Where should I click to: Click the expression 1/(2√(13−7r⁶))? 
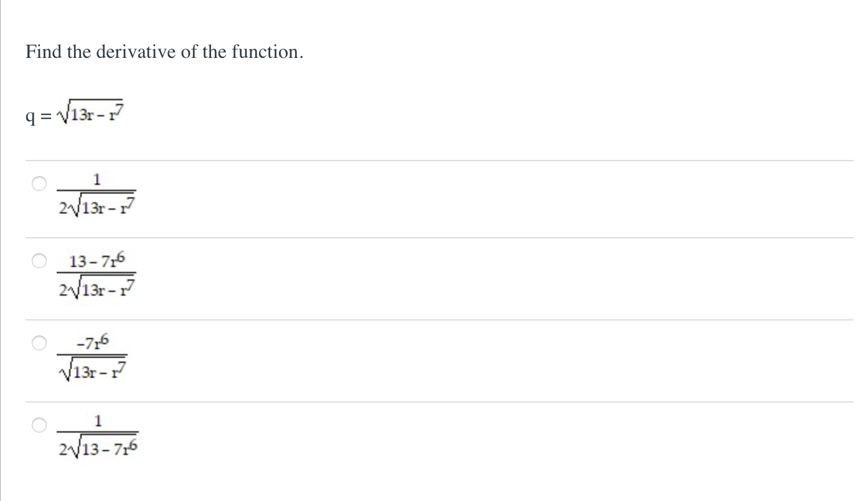click(98, 436)
